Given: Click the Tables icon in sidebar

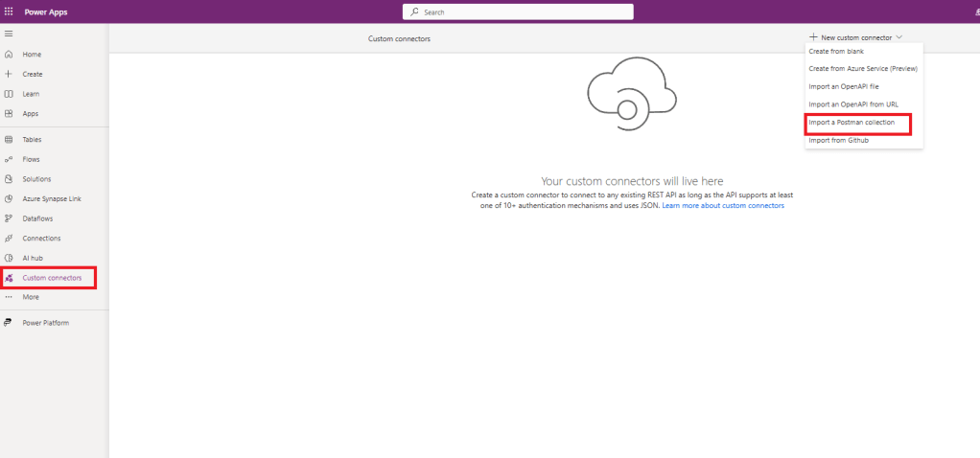Looking at the screenshot, I should point(9,139).
